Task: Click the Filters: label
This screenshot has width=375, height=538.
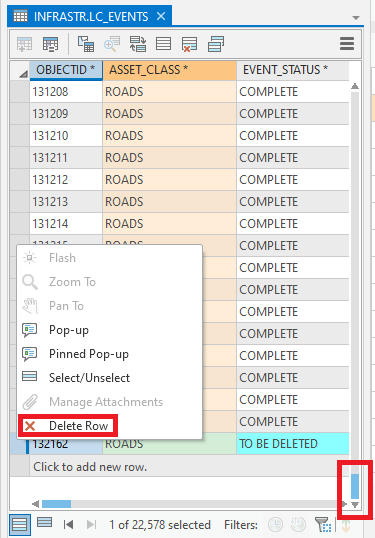Action: pos(241,525)
